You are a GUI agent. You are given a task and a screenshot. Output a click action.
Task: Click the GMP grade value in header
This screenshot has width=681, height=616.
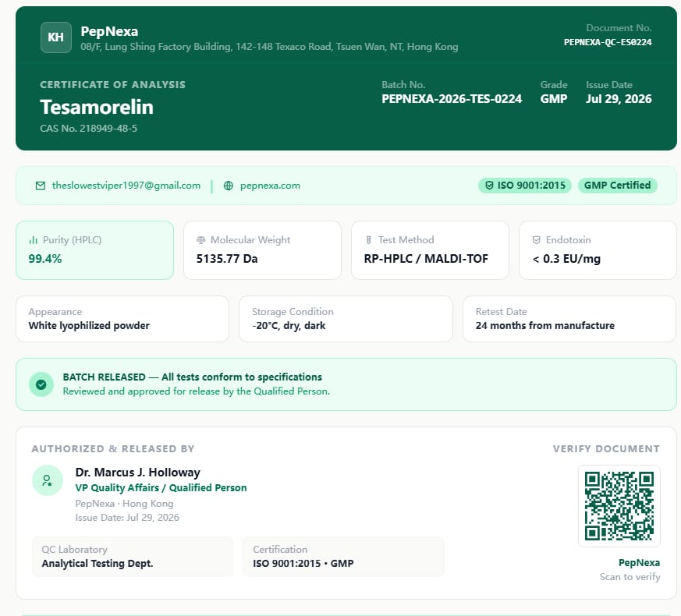coord(554,99)
